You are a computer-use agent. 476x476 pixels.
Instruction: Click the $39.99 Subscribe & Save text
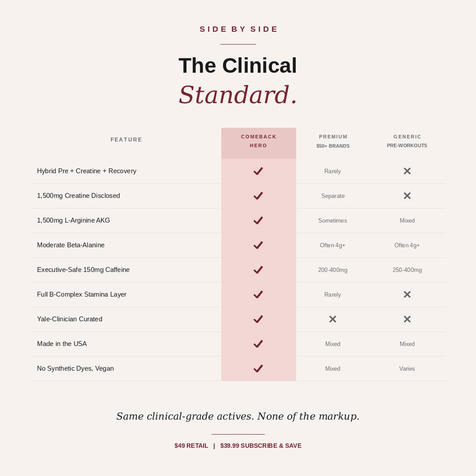point(261,446)
